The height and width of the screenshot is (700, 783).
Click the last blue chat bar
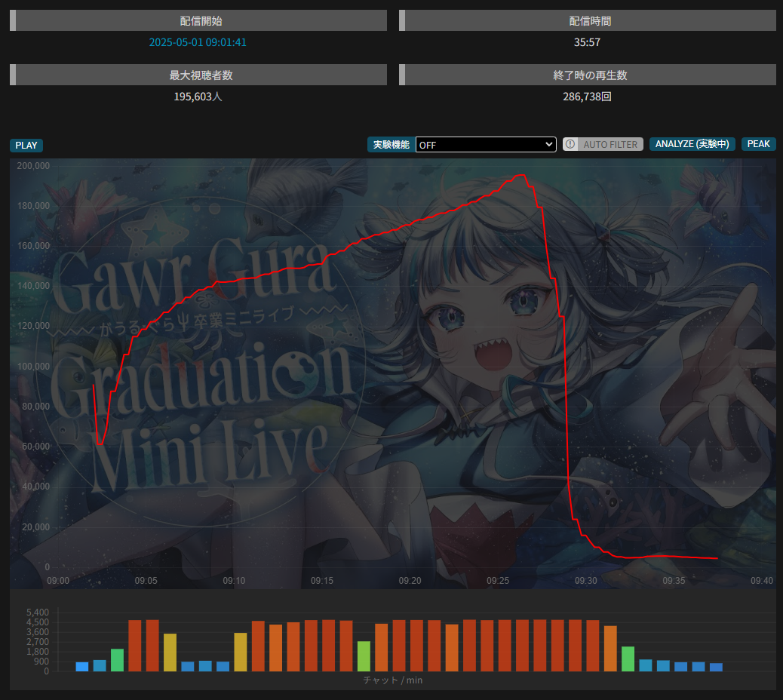coord(716,667)
